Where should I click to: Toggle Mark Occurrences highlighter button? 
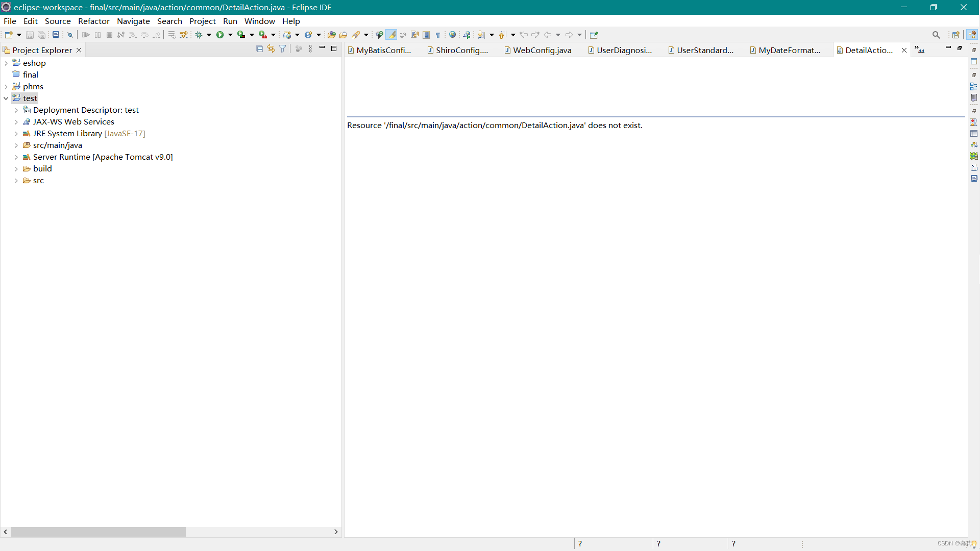click(391, 35)
